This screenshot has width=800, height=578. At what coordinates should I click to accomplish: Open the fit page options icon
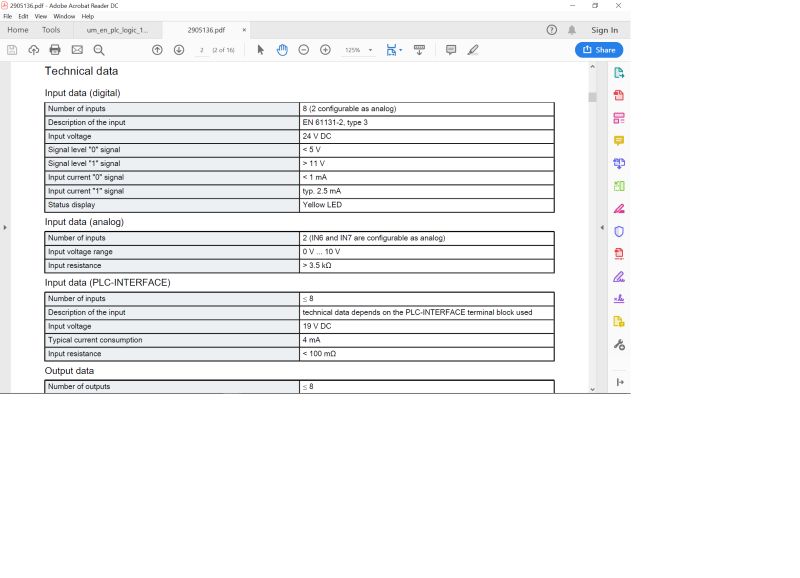[x=394, y=50]
